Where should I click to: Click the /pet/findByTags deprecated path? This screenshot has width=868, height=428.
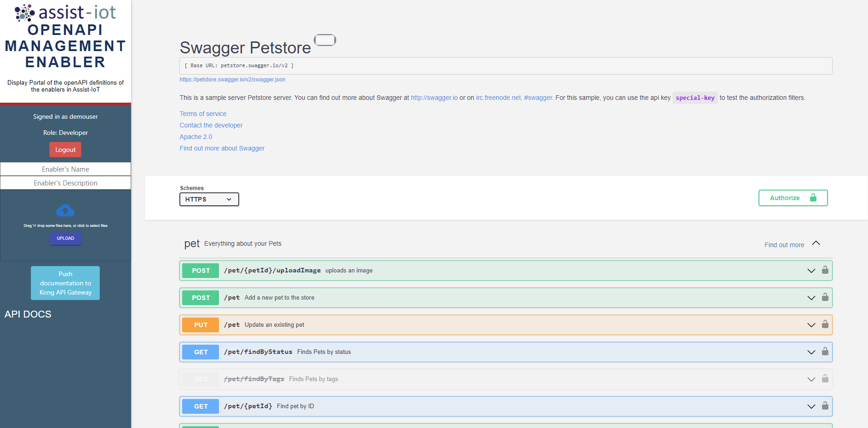coord(254,379)
